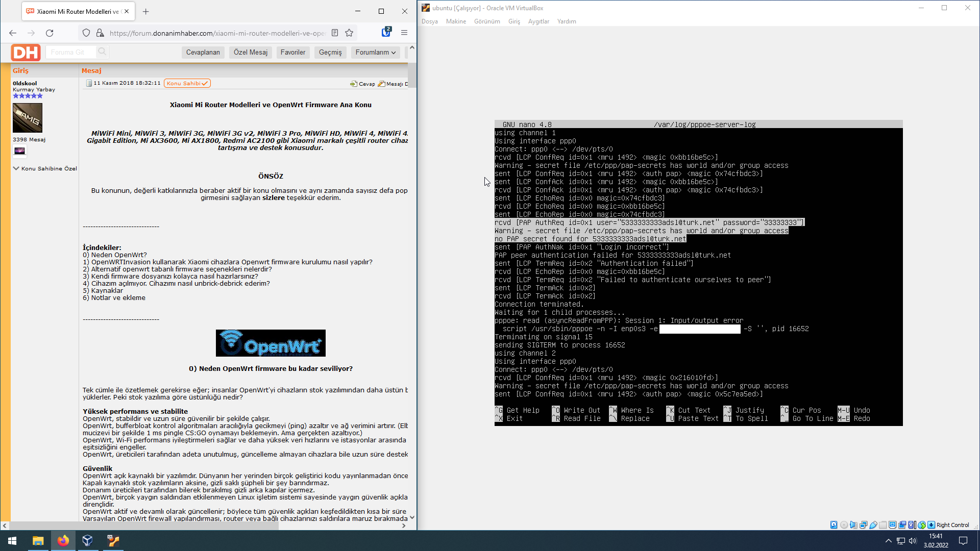This screenshot has width=980, height=551.
Task: Click VirtualBox network adapters indicator
Action: [x=863, y=525]
